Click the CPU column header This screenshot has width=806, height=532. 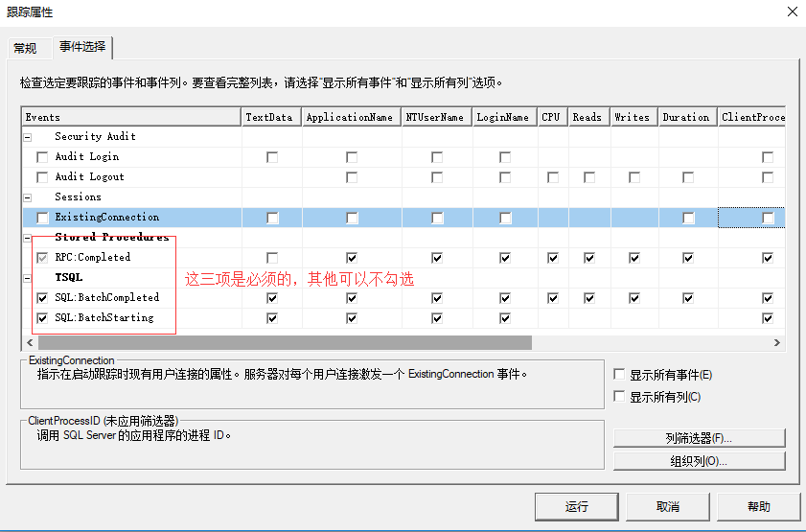(553, 117)
